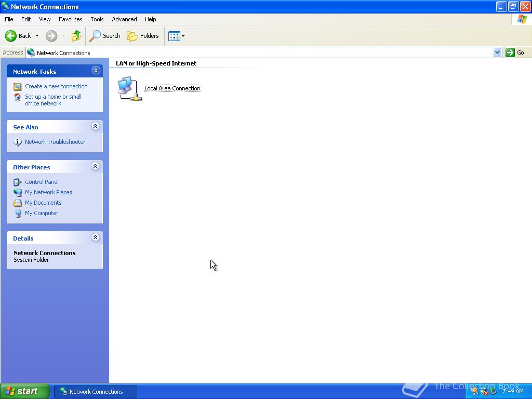Click the My Documents folder icon
Screen dimensions: 532x399
(x=17, y=203)
